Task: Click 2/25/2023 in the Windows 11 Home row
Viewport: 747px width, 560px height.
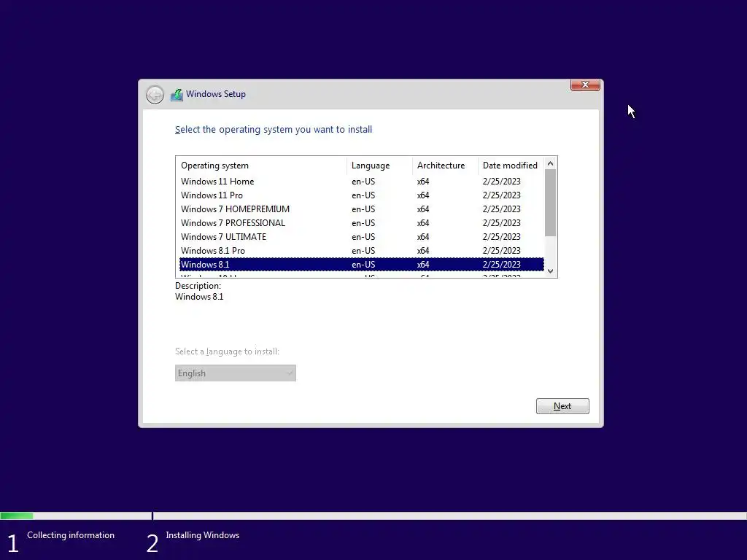Action: click(x=502, y=182)
